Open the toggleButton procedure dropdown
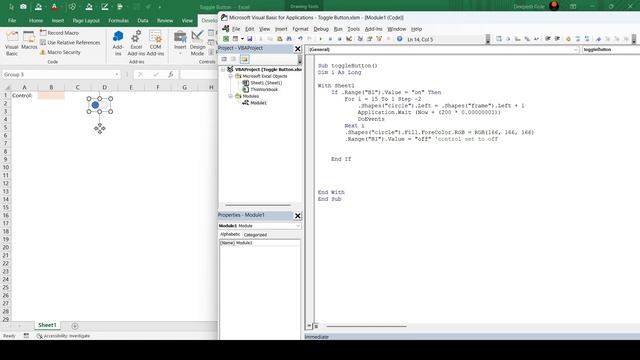640x360 pixels. tap(611, 49)
